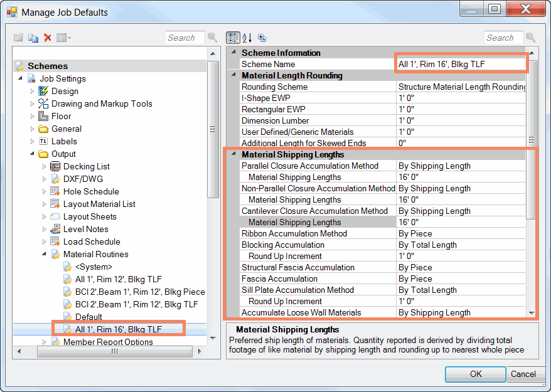This screenshot has height=392, width=551.
Task: Click Accumulate Loose Wall Materials value
Action: pos(461,312)
